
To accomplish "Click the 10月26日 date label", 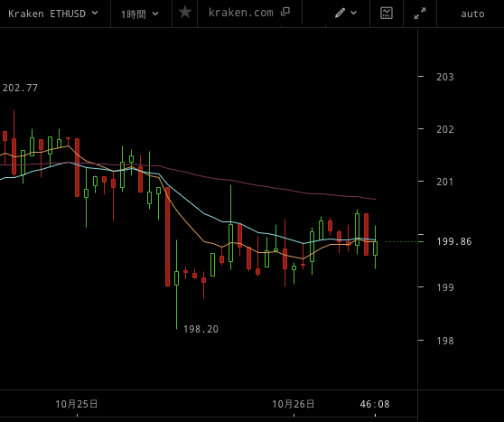I will [x=294, y=404].
